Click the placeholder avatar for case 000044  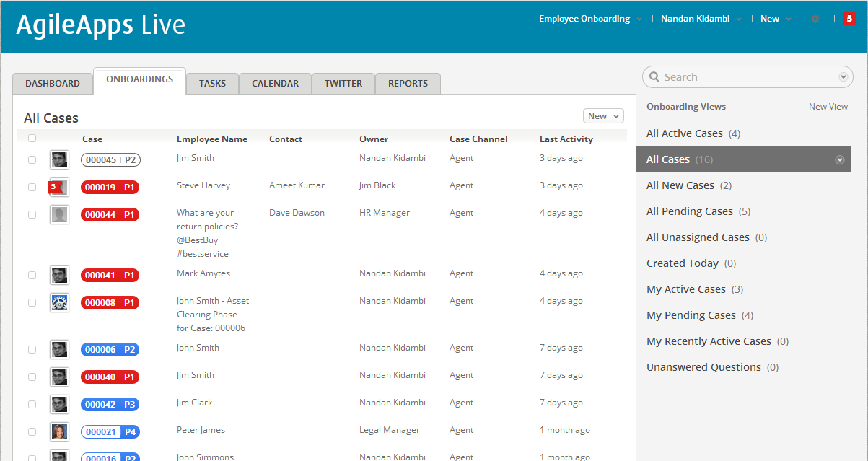pos(59,214)
